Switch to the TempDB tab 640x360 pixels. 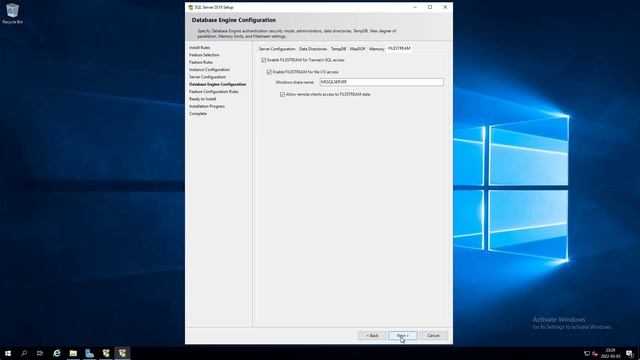click(x=338, y=49)
